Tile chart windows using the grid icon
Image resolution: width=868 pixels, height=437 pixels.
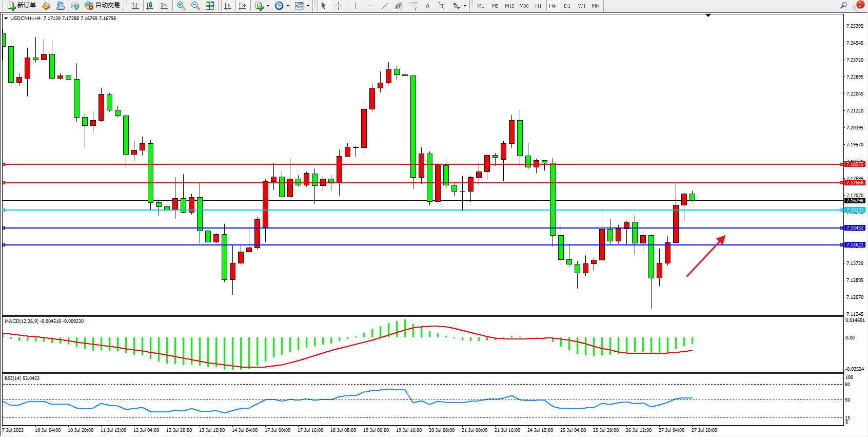210,6
